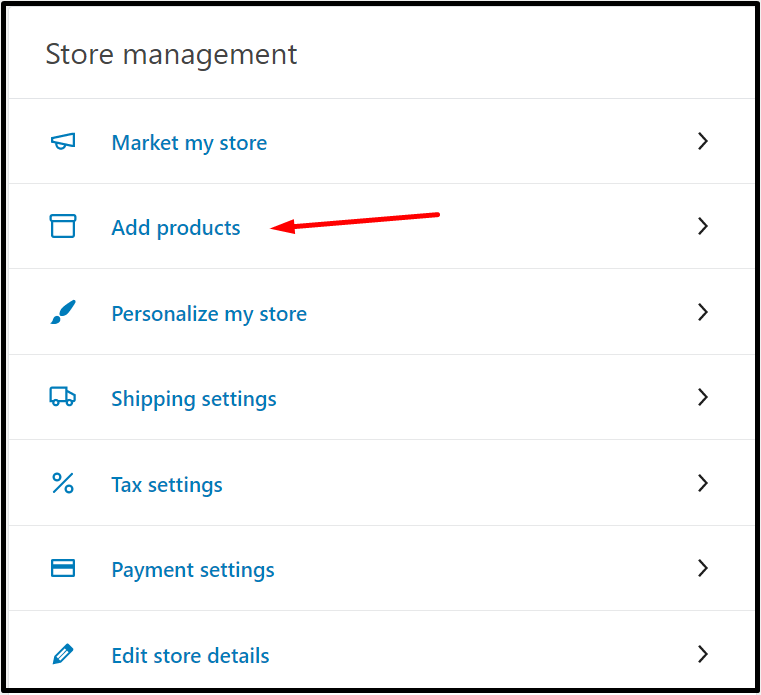Image resolution: width=761 pixels, height=695 pixels.
Task: Expand the Personalize my store chevron
Action: [x=703, y=312]
